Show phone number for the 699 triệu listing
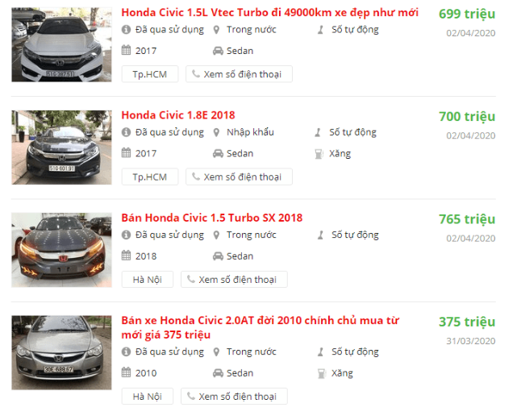Screen dimensions: 517x420 [239, 74]
